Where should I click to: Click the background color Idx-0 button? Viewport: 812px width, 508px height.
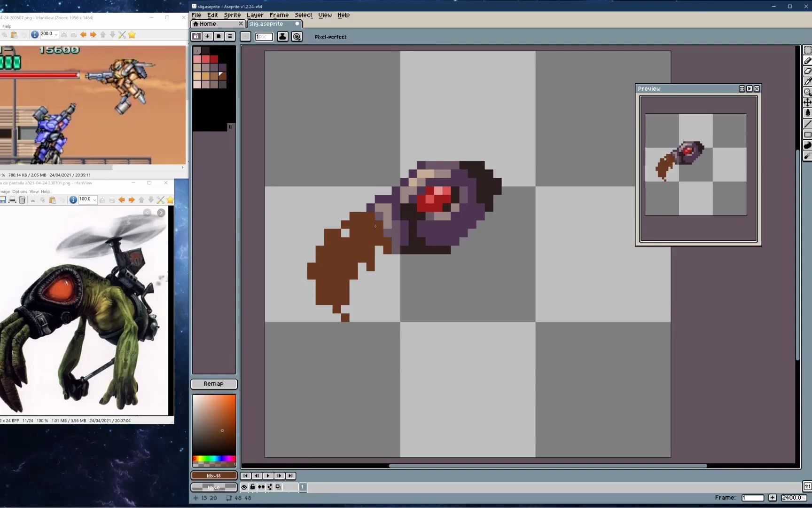tap(214, 487)
